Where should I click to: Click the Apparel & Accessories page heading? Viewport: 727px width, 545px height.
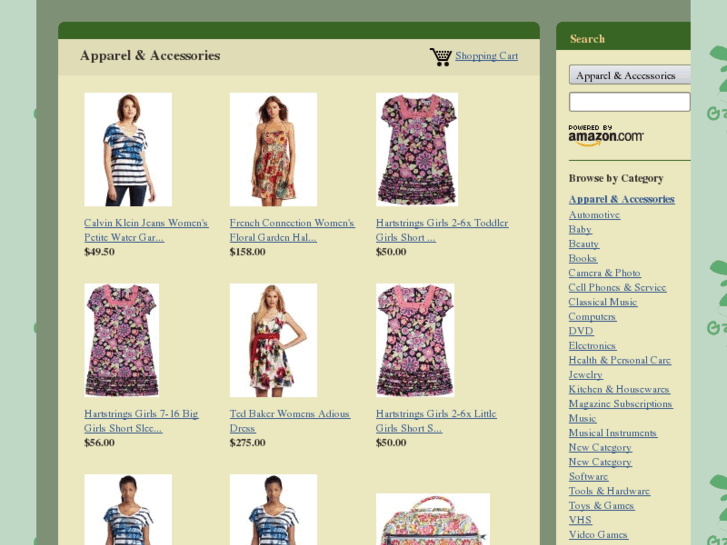[x=150, y=56]
